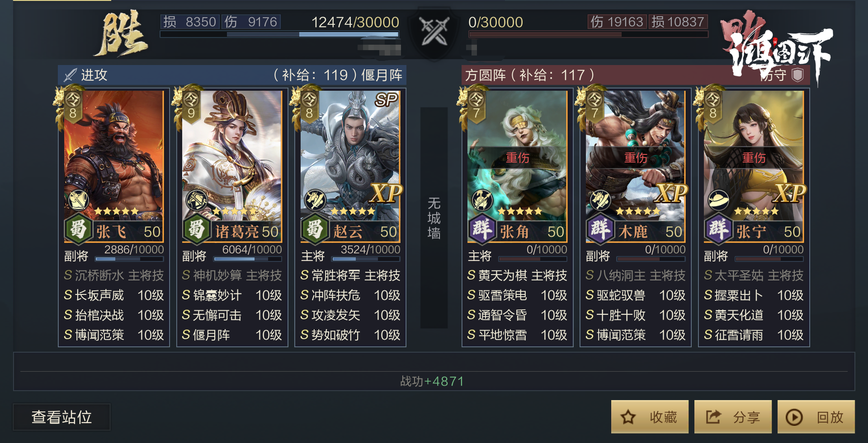Click the cavalry troop icon on 赵云's card
The image size is (868, 443).
click(x=315, y=200)
